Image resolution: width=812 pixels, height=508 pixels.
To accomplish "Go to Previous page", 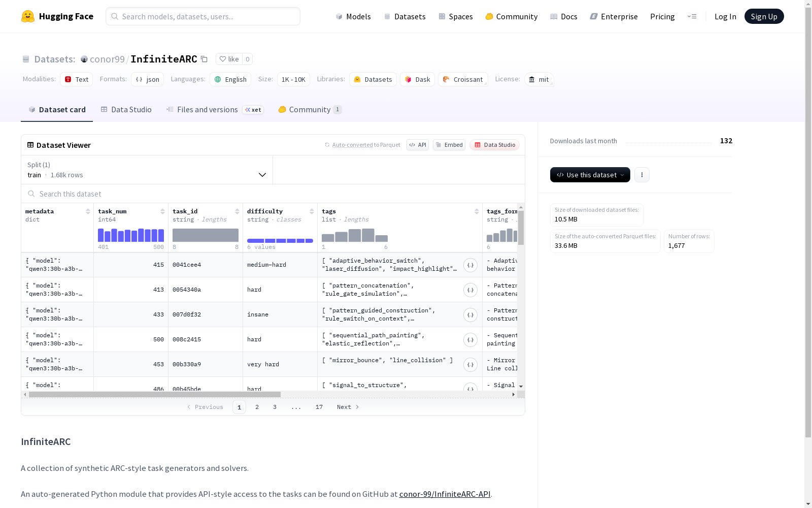I will (x=205, y=407).
